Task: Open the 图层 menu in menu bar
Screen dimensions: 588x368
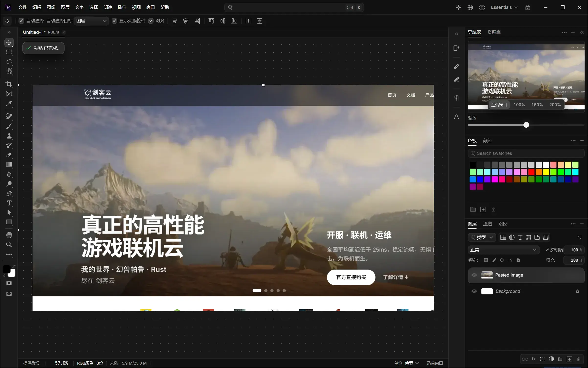Action: click(65, 7)
